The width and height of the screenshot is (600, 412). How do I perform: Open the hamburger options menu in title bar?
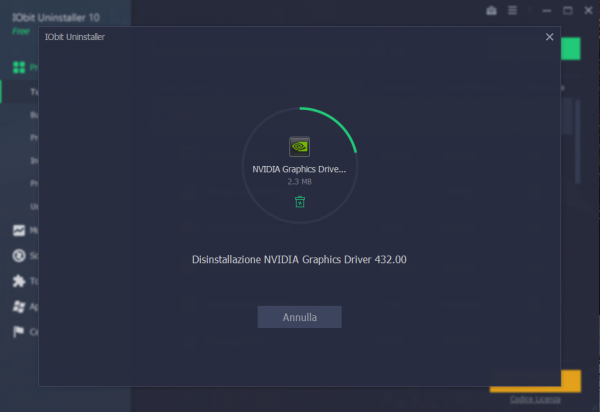coord(512,11)
